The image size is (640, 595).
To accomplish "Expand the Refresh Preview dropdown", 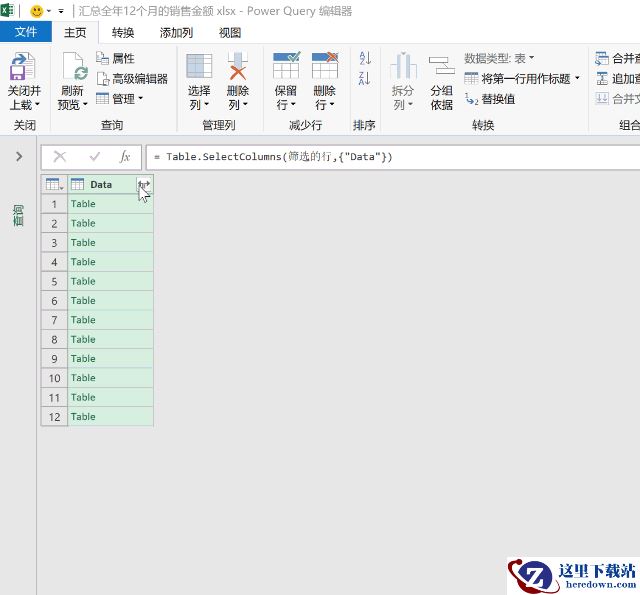I will point(85,104).
